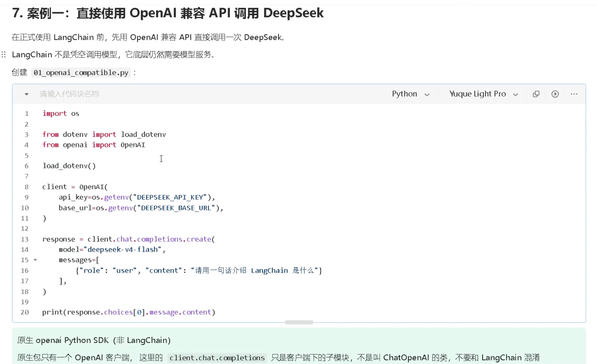This screenshot has width=597, height=364.
Task: Click 'from dotenv import load_dotenv' line
Action: pyautogui.click(x=104, y=134)
